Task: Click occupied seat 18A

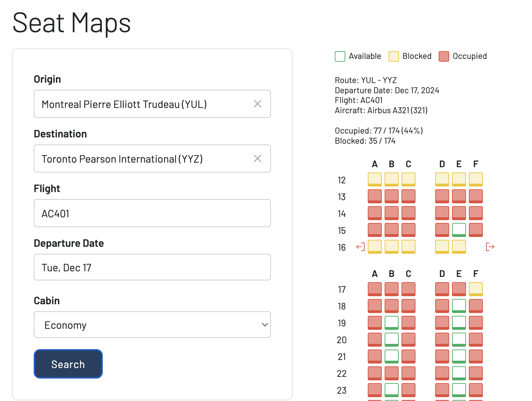Action: 375,306
